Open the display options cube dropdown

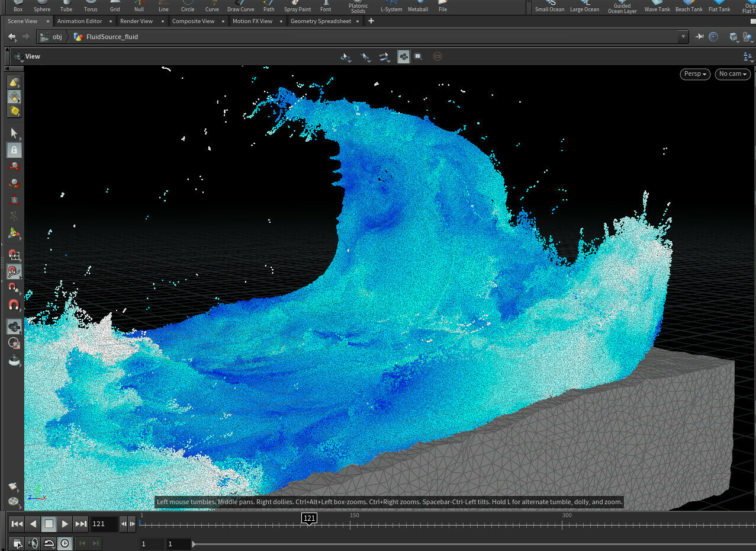(x=735, y=37)
